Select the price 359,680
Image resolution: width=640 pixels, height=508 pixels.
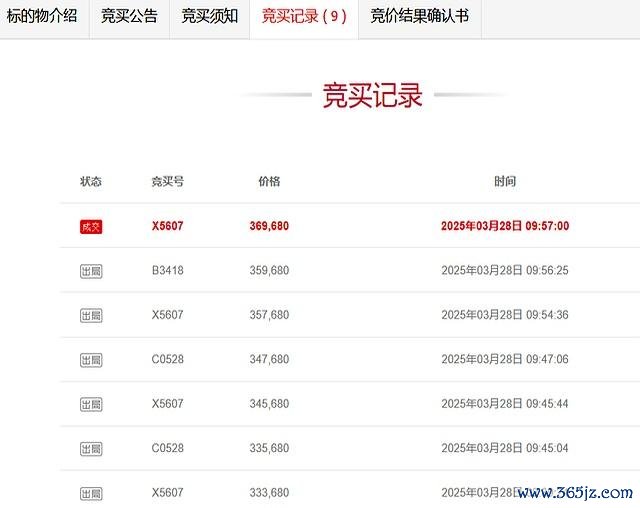(269, 270)
